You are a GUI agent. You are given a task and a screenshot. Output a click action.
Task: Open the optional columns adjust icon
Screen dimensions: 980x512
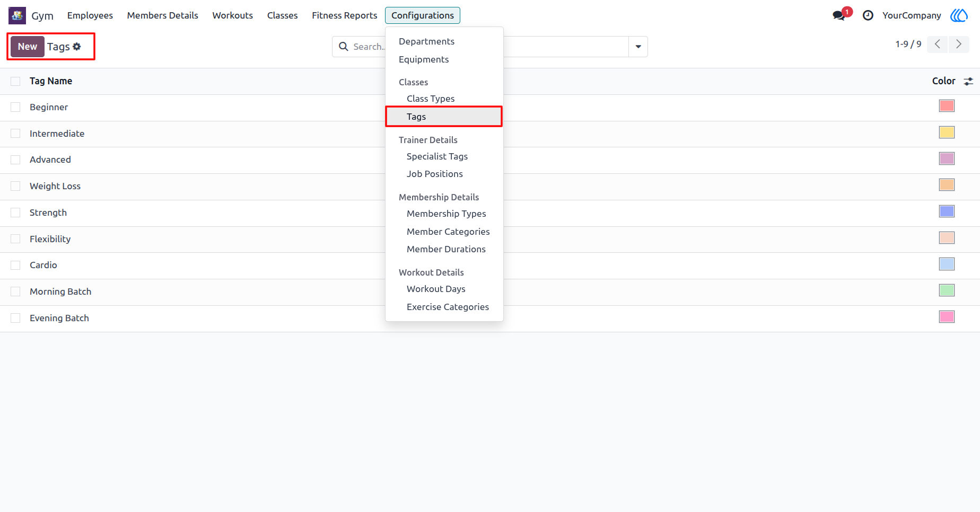(x=968, y=81)
